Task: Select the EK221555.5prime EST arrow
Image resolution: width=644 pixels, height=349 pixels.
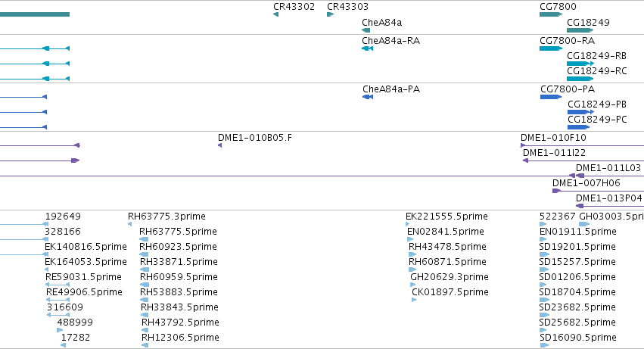Action: coord(407,224)
